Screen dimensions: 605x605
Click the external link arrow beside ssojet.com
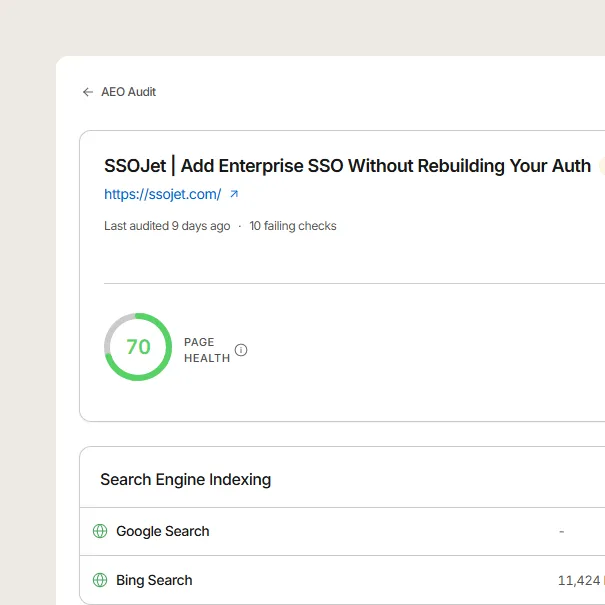pos(234,194)
